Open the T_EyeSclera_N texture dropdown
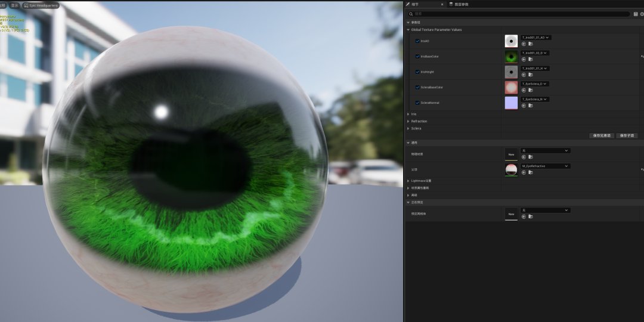This screenshot has width=644, height=322. [535, 100]
